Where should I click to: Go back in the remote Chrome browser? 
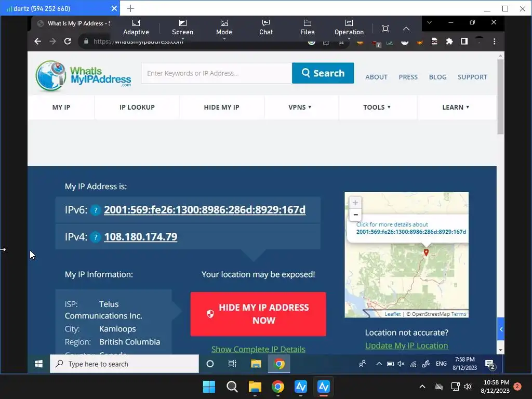37,42
